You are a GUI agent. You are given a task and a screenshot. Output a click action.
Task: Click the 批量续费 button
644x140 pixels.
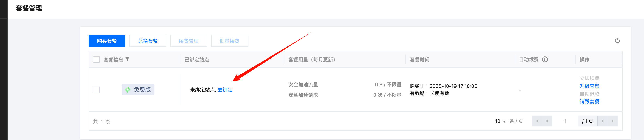[x=229, y=41]
